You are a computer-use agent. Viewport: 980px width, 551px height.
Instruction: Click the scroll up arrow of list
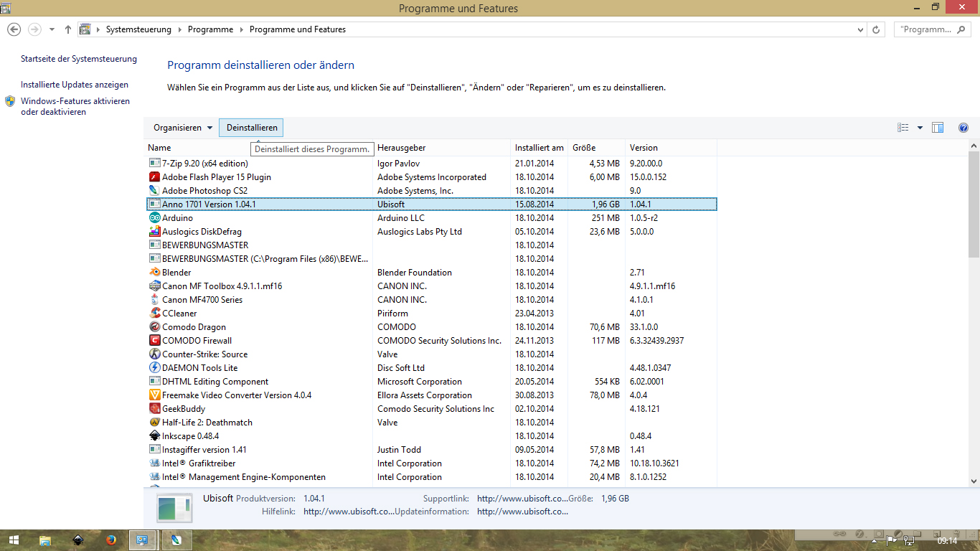(x=974, y=146)
